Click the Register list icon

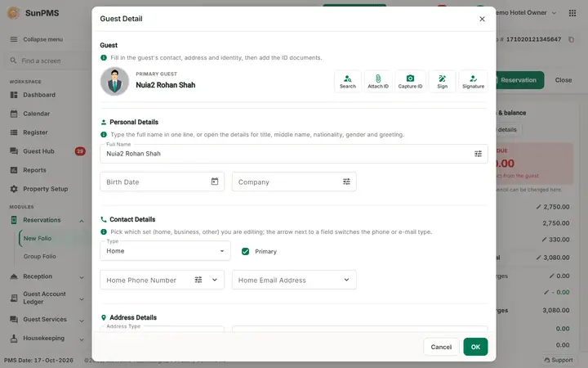tap(14, 132)
